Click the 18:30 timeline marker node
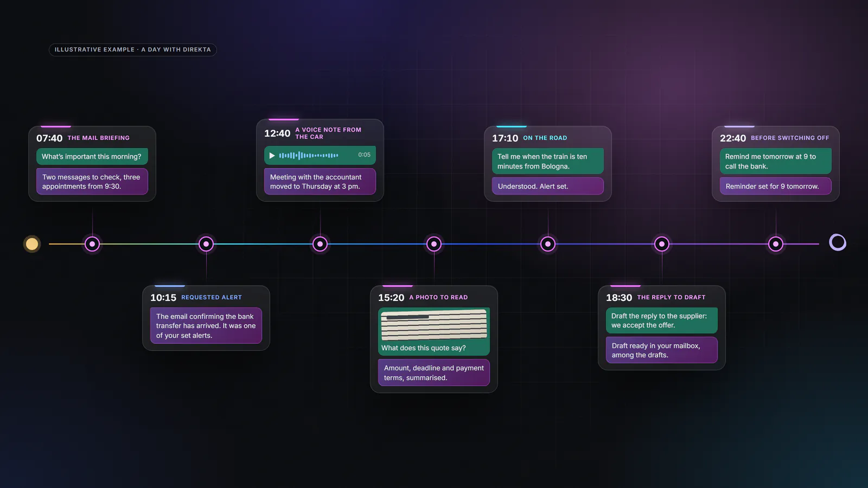868x488 pixels. click(662, 244)
